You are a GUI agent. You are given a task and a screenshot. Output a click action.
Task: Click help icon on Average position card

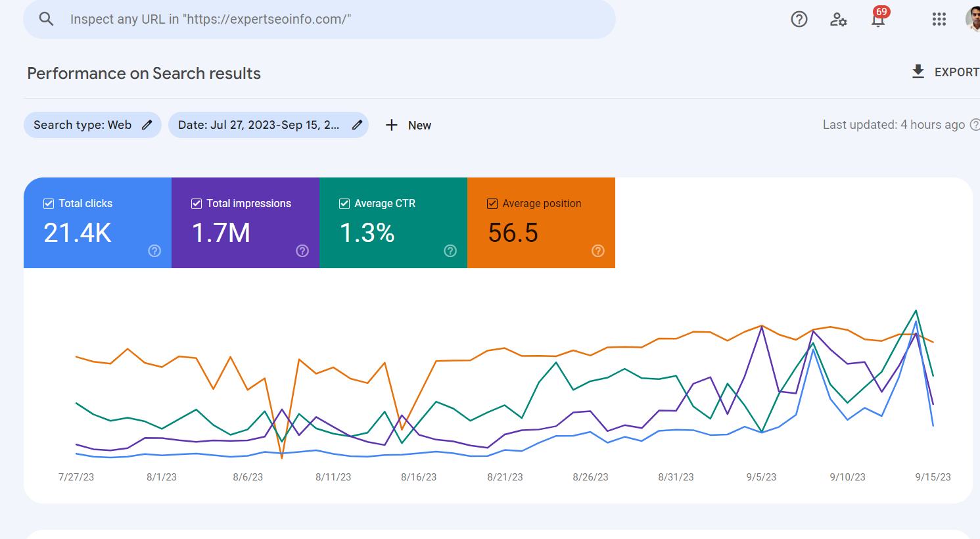tap(597, 250)
